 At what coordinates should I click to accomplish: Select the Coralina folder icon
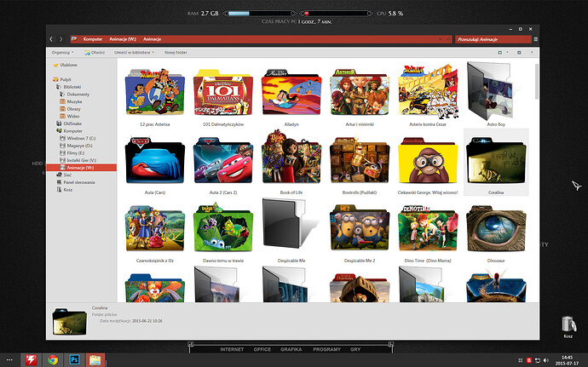click(496, 160)
